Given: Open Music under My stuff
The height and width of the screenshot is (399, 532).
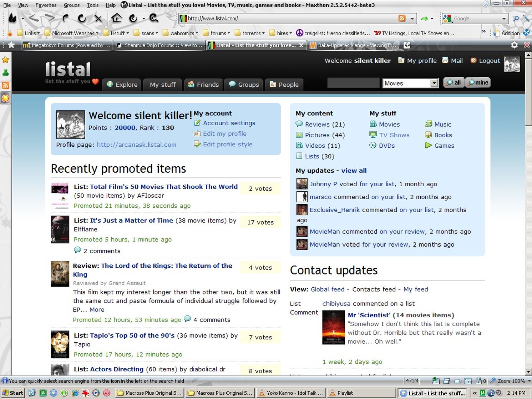Looking at the screenshot, I should (x=438, y=124).
